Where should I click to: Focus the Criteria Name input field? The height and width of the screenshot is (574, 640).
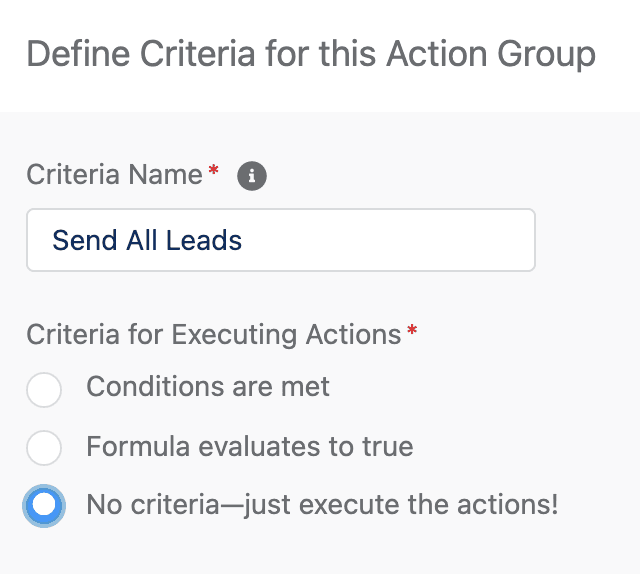tap(280, 240)
